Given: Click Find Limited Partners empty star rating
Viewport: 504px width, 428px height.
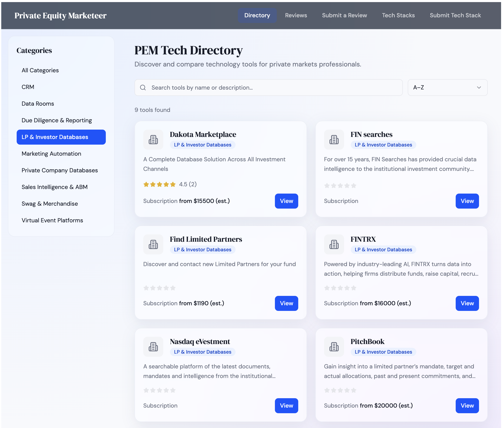Looking at the screenshot, I should click(x=159, y=288).
